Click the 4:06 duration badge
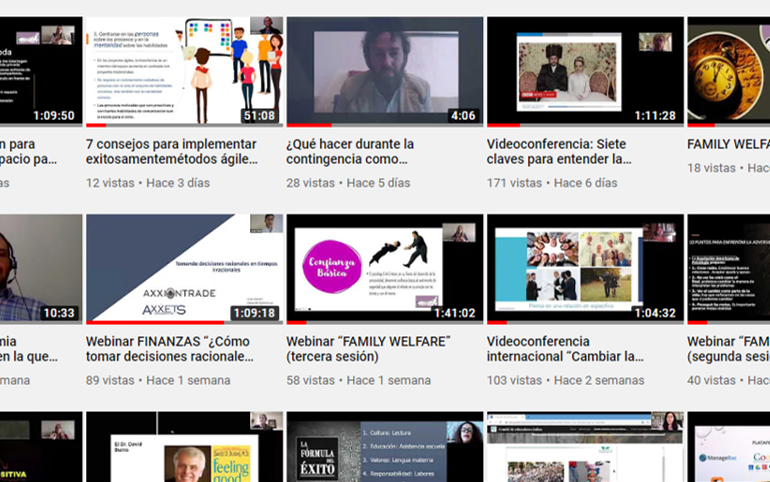Viewport: 770px width, 482px height. pyautogui.click(x=463, y=116)
